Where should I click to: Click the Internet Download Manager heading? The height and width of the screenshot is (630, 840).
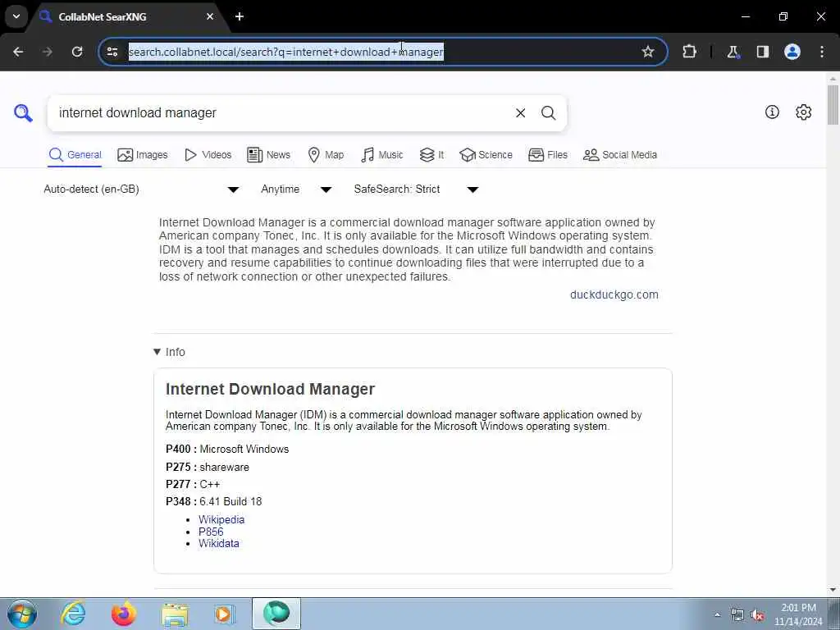tap(270, 389)
